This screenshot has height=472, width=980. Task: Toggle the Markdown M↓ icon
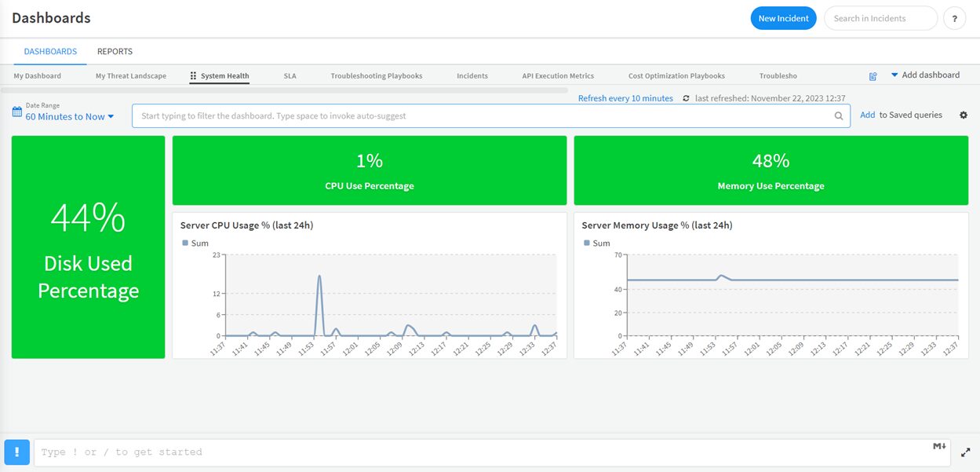point(939,446)
